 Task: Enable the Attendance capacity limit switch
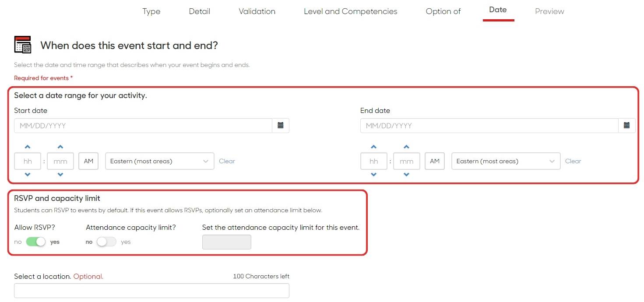coord(107,242)
